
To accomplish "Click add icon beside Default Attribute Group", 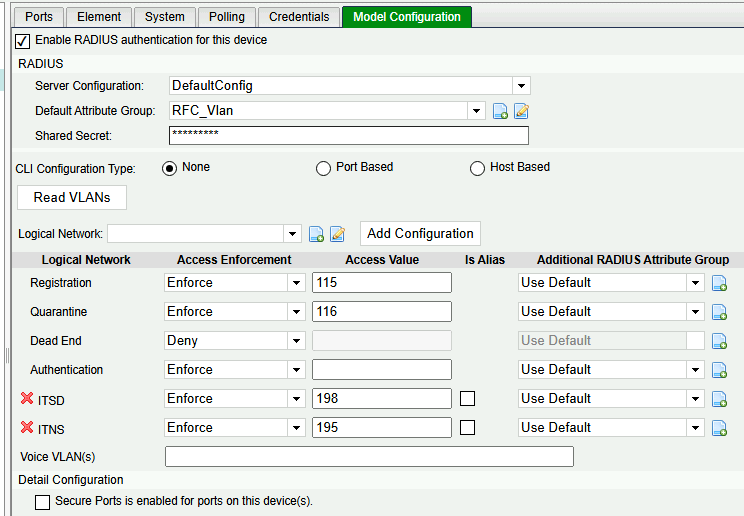I will pyautogui.click(x=501, y=111).
